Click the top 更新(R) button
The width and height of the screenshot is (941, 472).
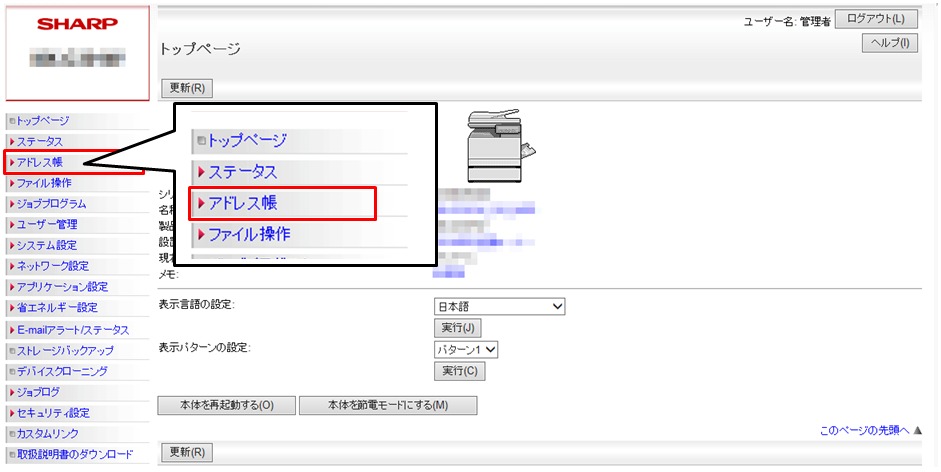click(x=187, y=88)
